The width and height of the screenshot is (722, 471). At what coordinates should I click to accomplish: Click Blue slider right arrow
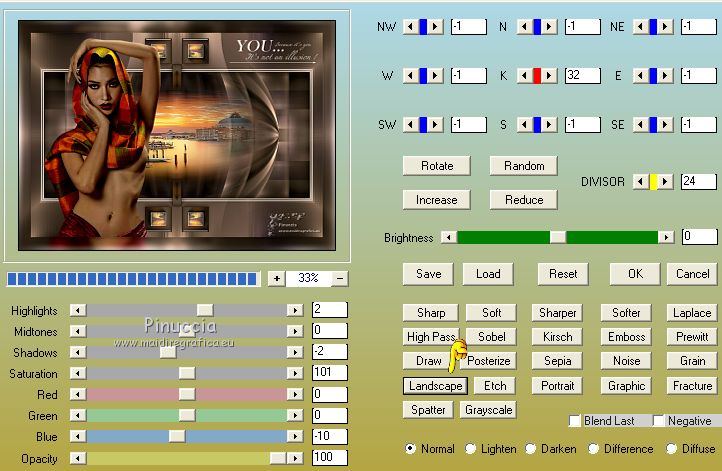coord(295,436)
